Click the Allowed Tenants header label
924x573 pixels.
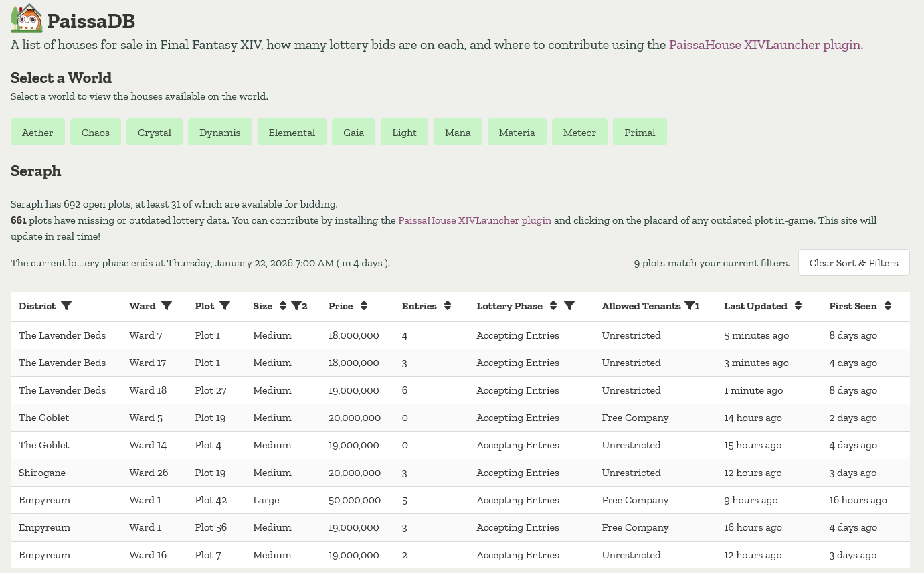click(x=641, y=306)
